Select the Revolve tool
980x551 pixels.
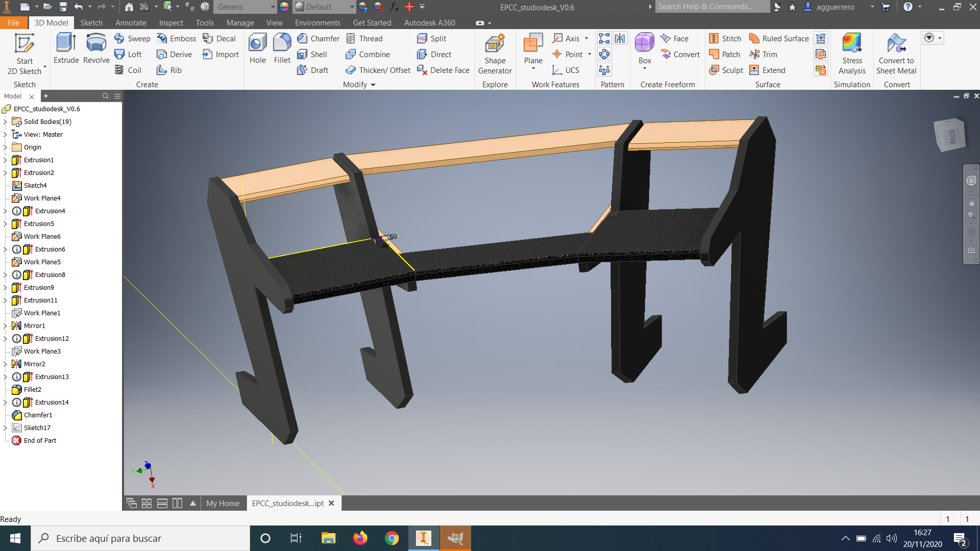96,48
